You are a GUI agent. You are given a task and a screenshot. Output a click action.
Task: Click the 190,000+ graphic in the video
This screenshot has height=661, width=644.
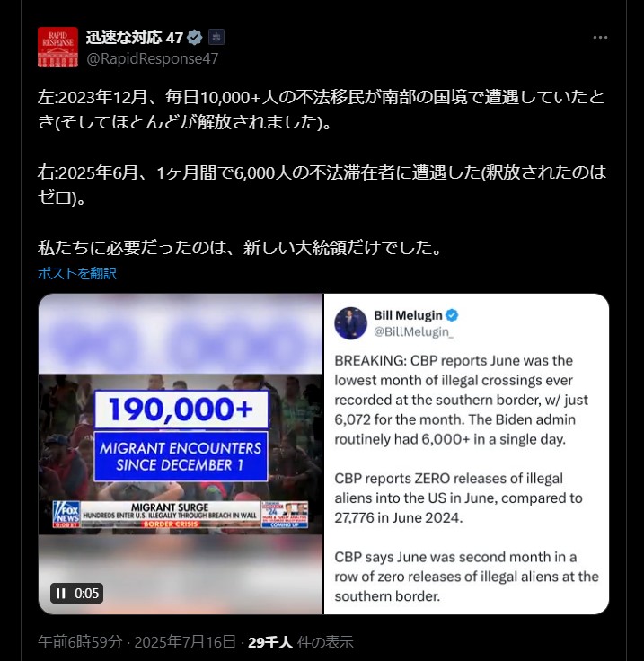tap(181, 410)
